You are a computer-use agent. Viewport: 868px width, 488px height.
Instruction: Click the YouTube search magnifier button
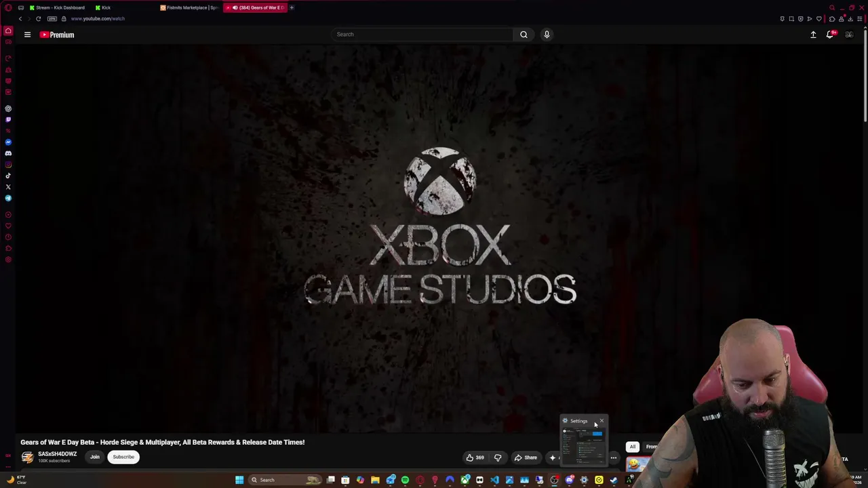[524, 35]
